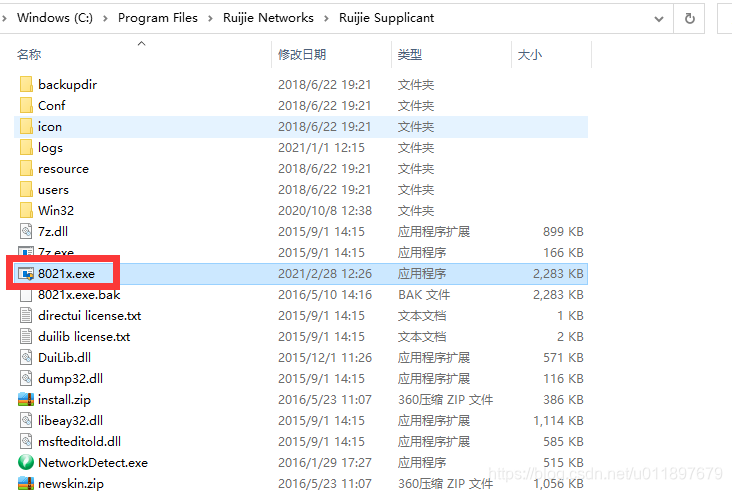Select the libeay32.dll file name
The width and height of the screenshot is (732, 492).
point(70,421)
